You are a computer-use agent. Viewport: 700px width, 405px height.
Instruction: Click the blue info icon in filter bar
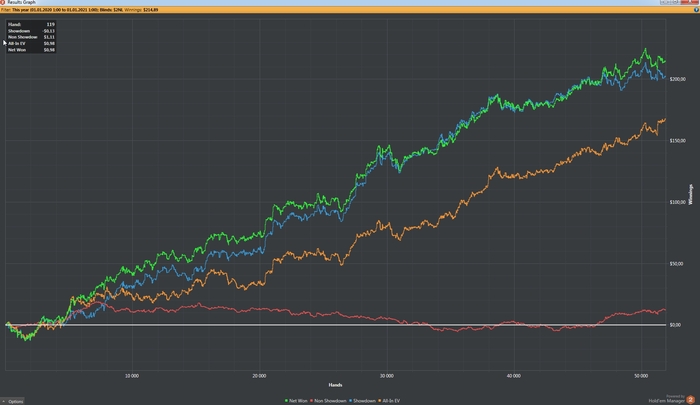[696, 9]
